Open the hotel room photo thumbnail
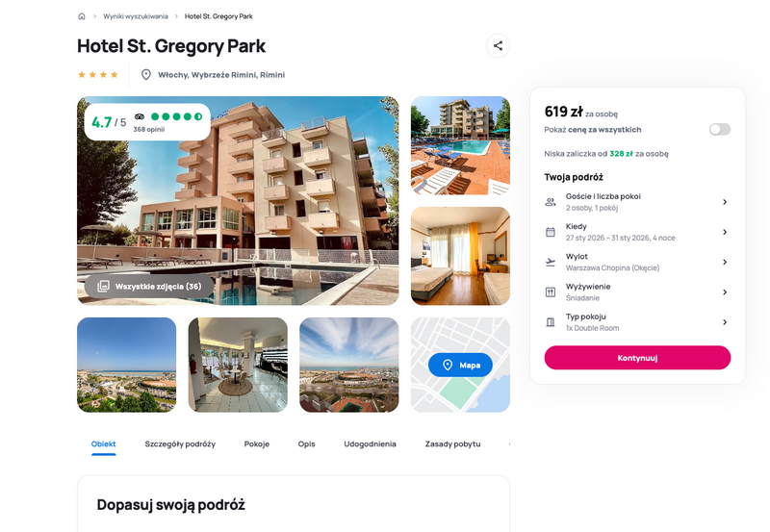Image resolution: width=770 pixels, height=532 pixels. [x=460, y=256]
